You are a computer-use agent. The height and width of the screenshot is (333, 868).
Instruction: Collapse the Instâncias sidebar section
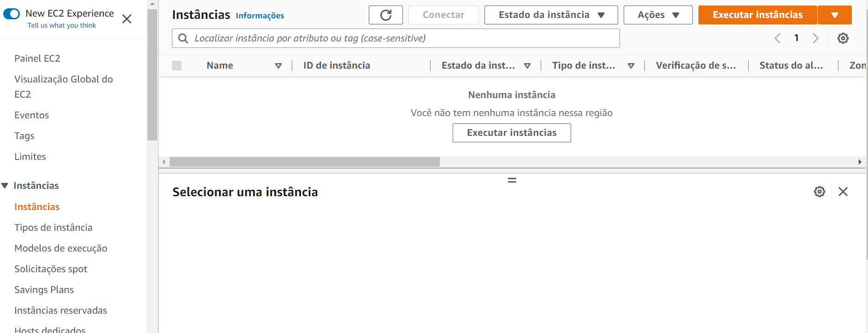(5, 186)
